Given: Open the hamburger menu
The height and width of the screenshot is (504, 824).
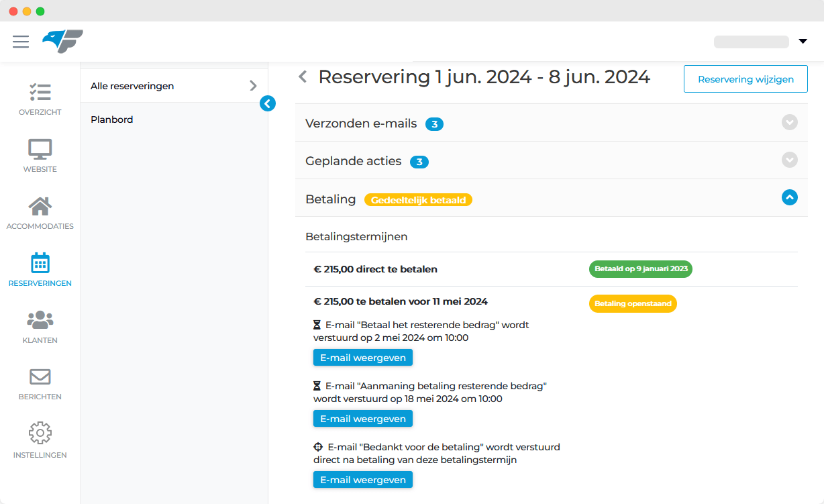Looking at the screenshot, I should pyautogui.click(x=21, y=42).
